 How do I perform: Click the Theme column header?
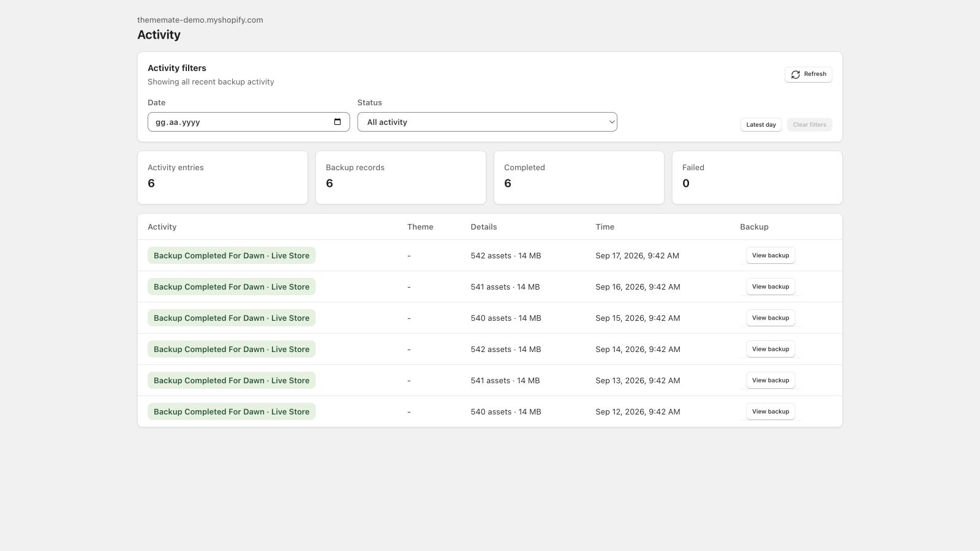420,227
